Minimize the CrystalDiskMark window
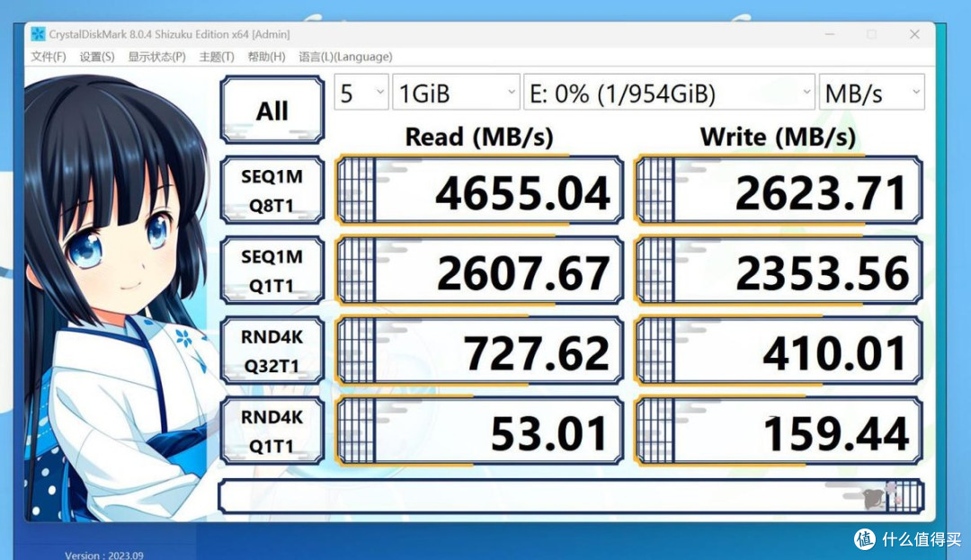Image resolution: width=971 pixels, height=560 pixels. tap(830, 34)
